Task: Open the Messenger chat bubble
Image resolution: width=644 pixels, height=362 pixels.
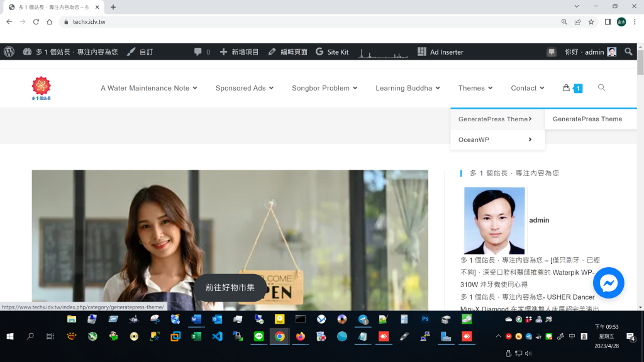Action: pyautogui.click(x=608, y=283)
